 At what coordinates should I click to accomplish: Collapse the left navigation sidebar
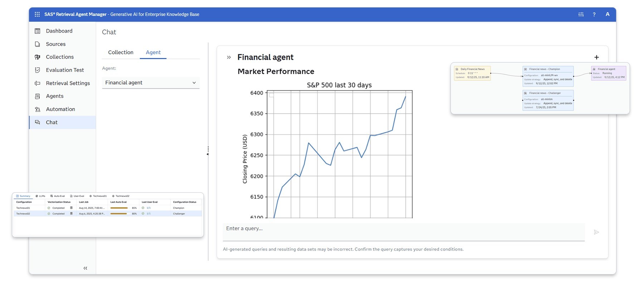coord(85,268)
